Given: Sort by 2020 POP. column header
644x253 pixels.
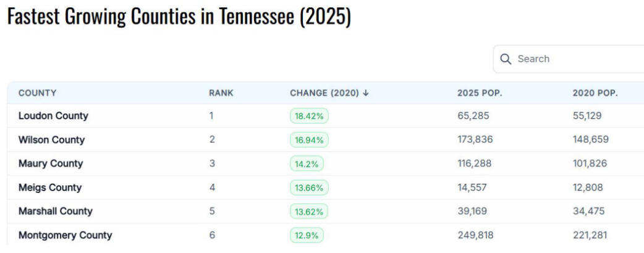Looking at the screenshot, I should (x=595, y=93).
